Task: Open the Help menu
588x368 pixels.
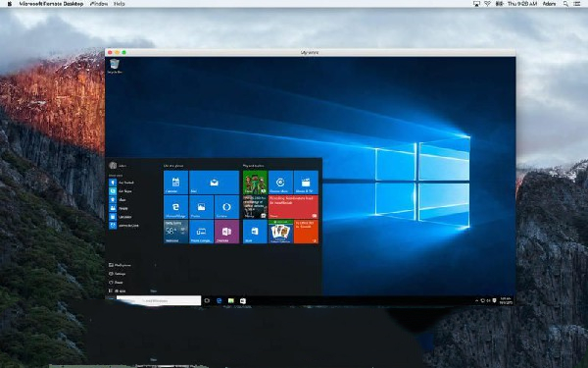Action: coord(120,4)
